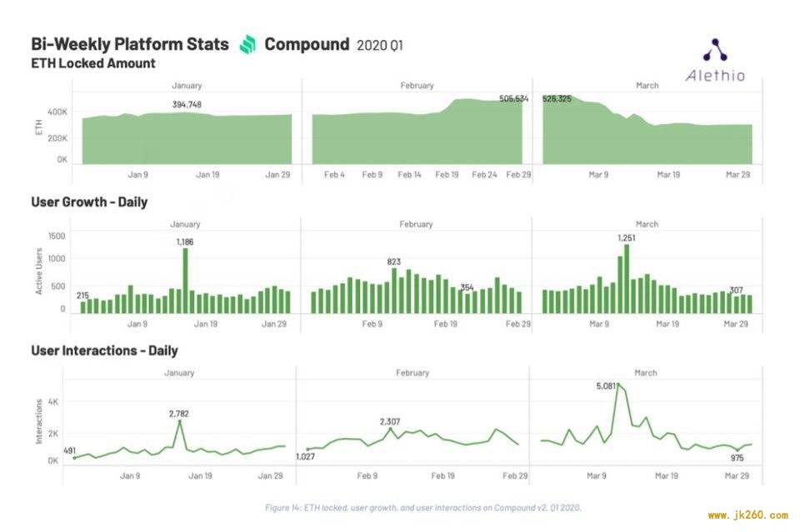The width and height of the screenshot is (800, 532).
Task: Click the 526,325 label in March ETH chart
Action: [x=557, y=98]
